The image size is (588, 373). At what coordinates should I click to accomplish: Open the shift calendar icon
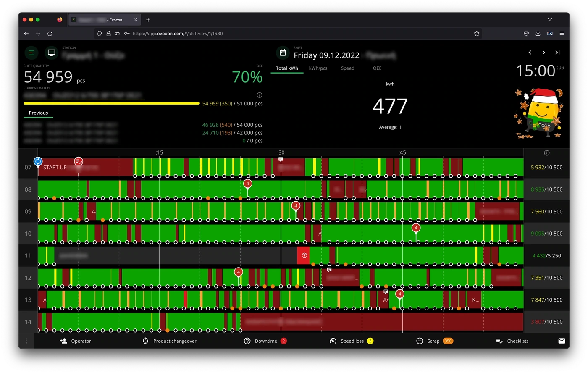click(283, 53)
